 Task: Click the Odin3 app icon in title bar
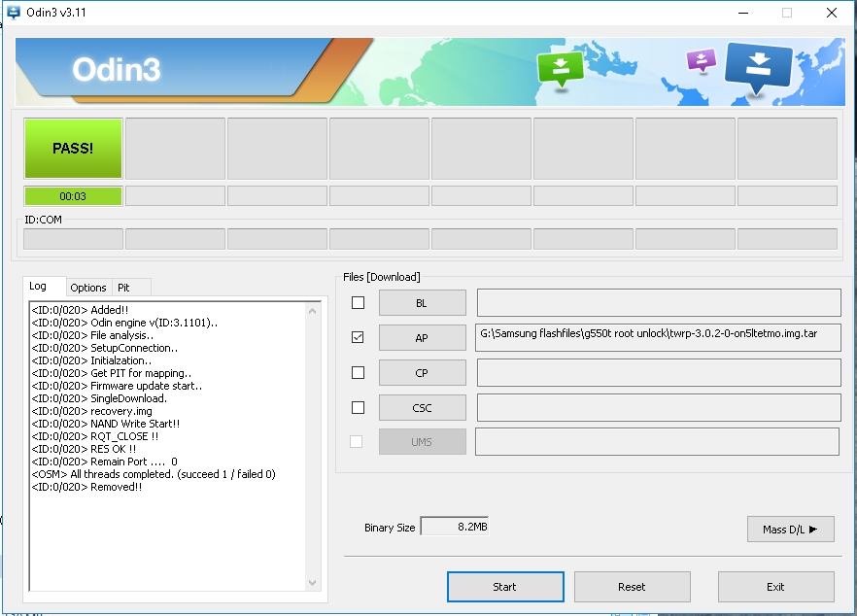click(13, 12)
